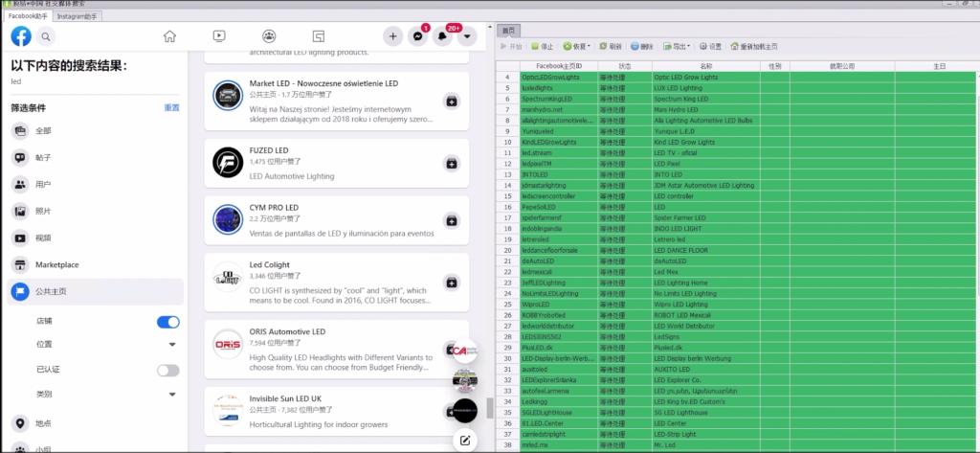Switch to the Instagram助手 tab
This screenshot has width=980, height=453.
coord(76,16)
